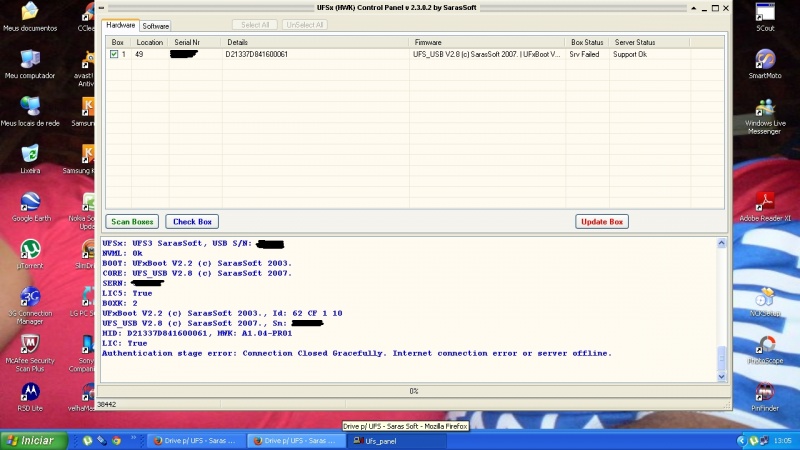Open Meus documentos desktop icon
Viewport: 800px width, 450px height.
(30, 17)
